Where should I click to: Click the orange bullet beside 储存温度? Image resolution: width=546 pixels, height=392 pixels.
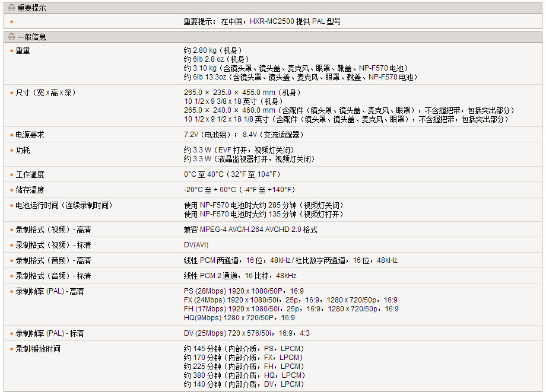(x=11, y=190)
